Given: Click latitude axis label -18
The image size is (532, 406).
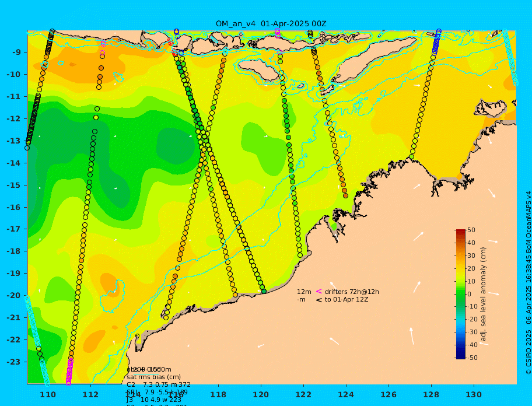Looking at the screenshot, I should tap(15, 251).
